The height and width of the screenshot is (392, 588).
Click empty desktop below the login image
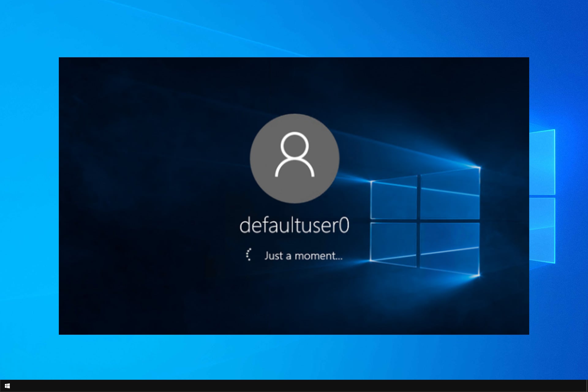point(294,357)
